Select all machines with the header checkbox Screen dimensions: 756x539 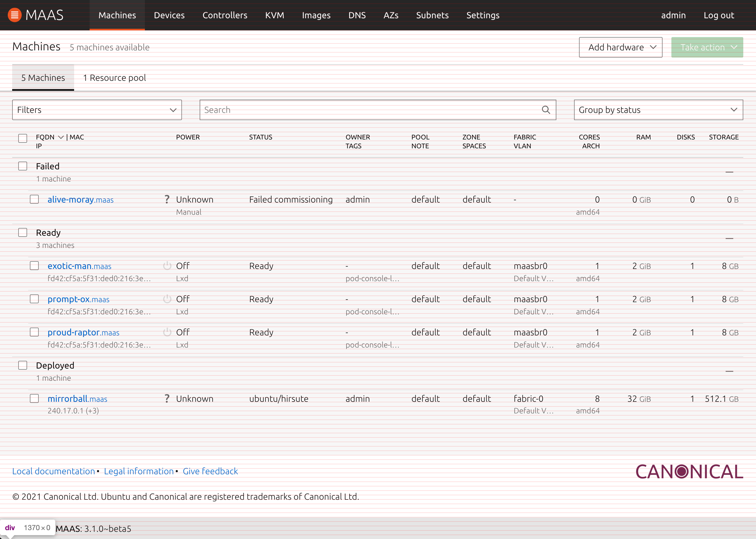(23, 138)
